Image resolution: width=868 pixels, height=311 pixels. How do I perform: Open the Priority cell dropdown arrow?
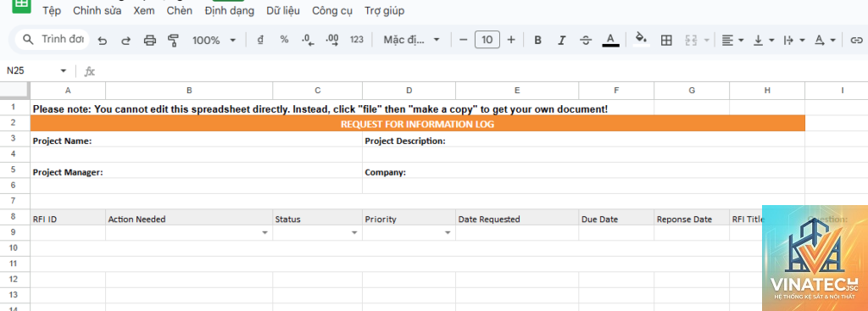tap(448, 233)
